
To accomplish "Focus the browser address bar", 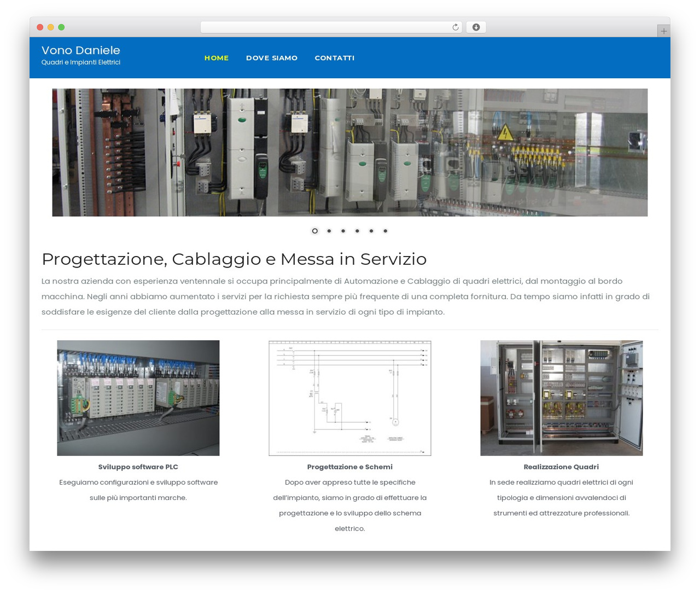I will (x=331, y=27).
